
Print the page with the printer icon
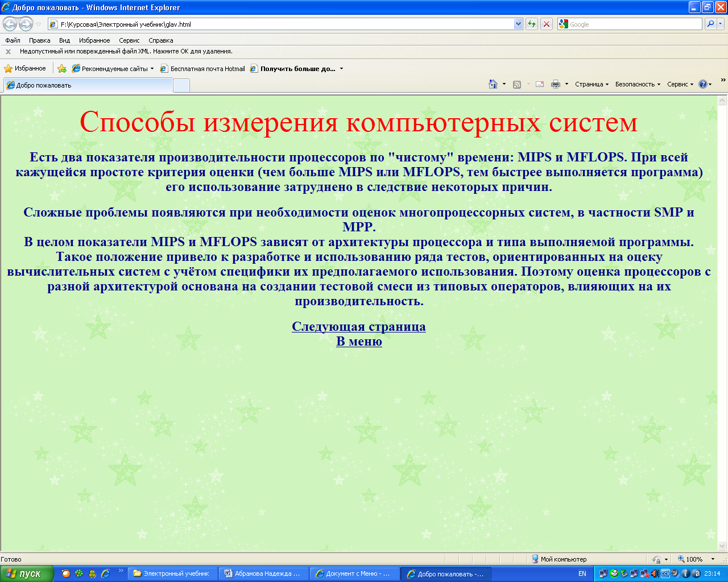pos(556,84)
